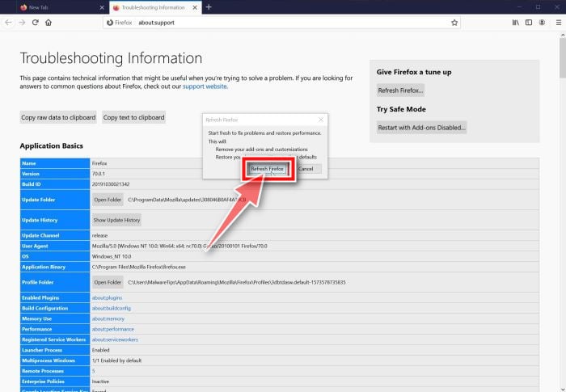
Task: Click the Try Safe Mode heading
Action: (401, 109)
